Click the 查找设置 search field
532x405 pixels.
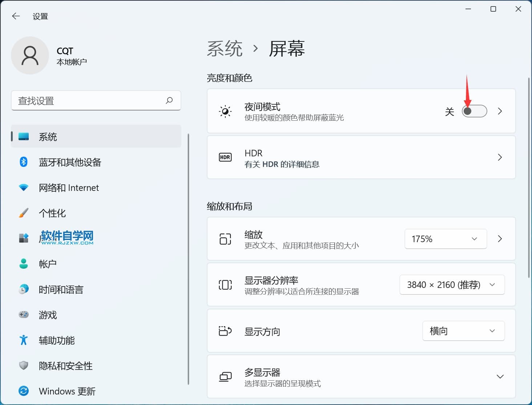(89, 101)
